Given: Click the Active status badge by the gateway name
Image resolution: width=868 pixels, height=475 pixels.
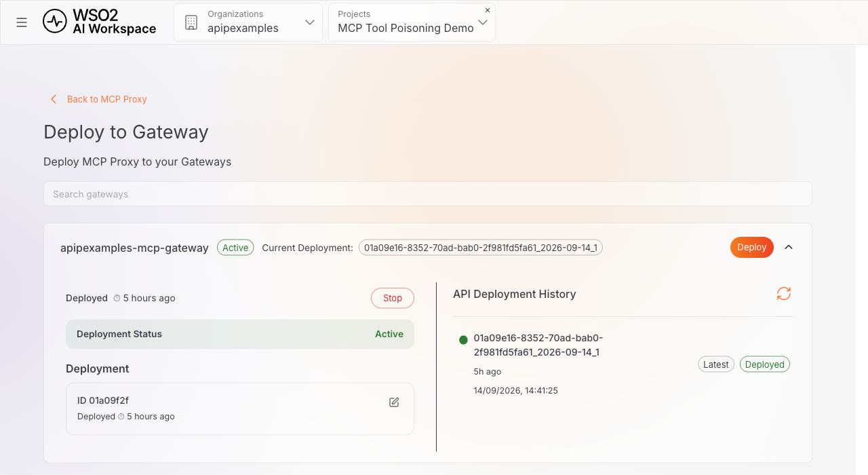Looking at the screenshot, I should point(235,248).
